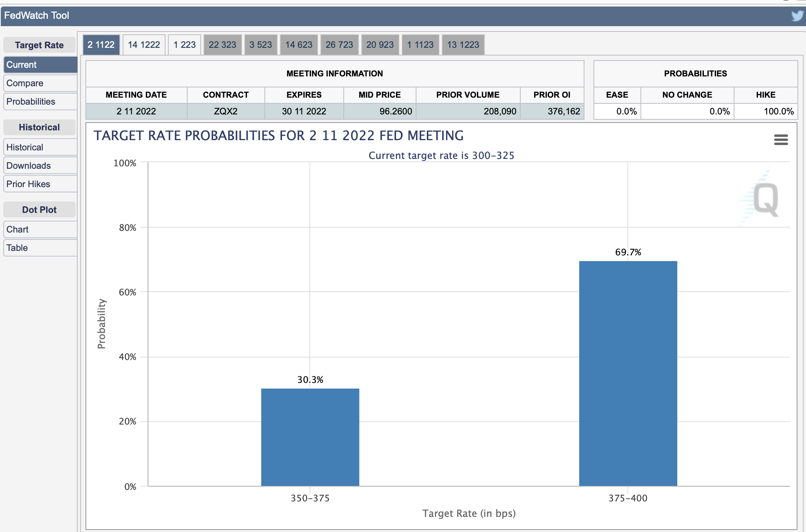Select the 22 323 meeting tab
This screenshot has height=532, width=806.
click(x=222, y=45)
